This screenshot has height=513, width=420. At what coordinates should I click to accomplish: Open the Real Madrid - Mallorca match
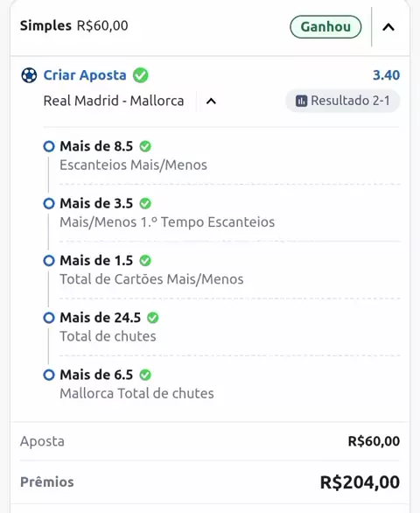point(114,101)
